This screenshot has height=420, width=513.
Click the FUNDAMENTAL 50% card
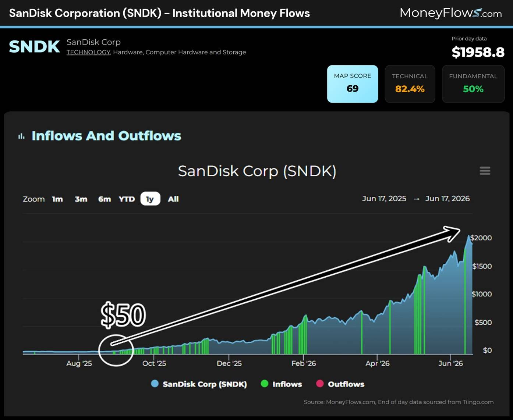(x=473, y=84)
